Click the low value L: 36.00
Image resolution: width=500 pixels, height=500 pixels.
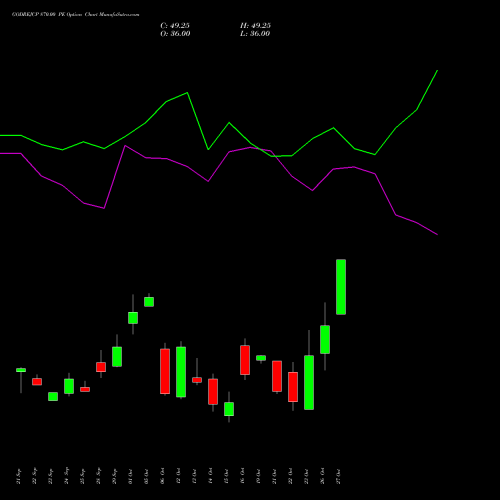255,34
